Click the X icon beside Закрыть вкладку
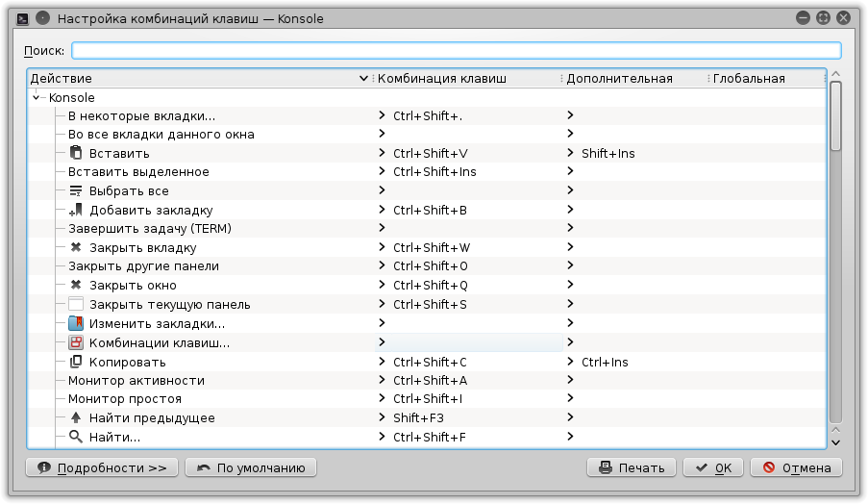 pos(76,247)
